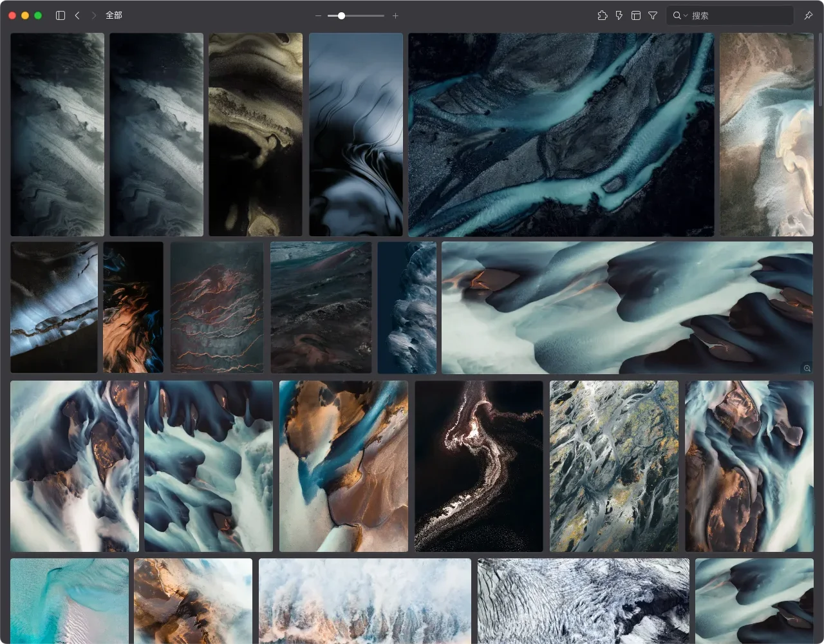Open the quick action lightning icon

pyautogui.click(x=619, y=15)
